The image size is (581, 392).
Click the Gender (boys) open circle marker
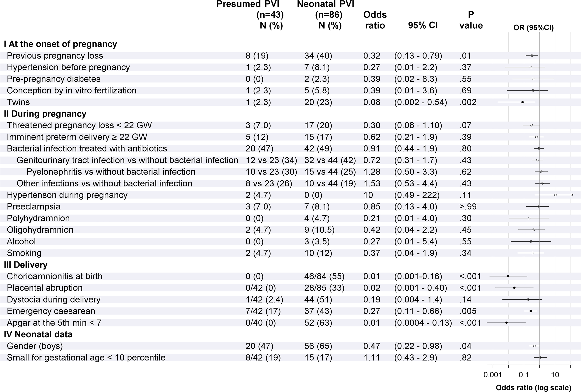pos(535,346)
